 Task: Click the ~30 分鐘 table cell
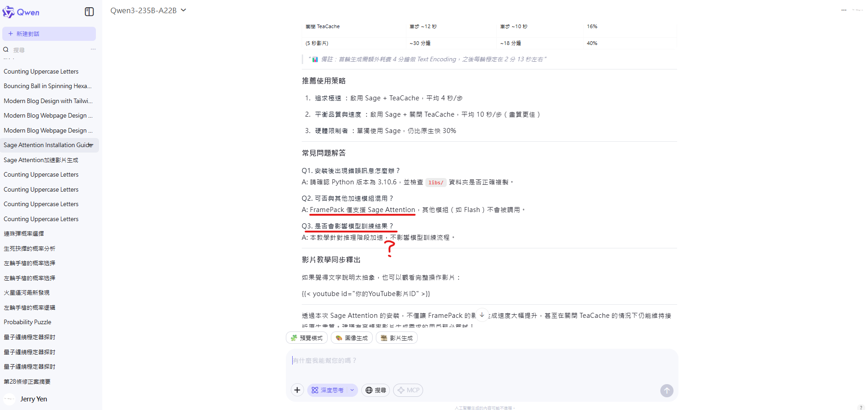[420, 43]
